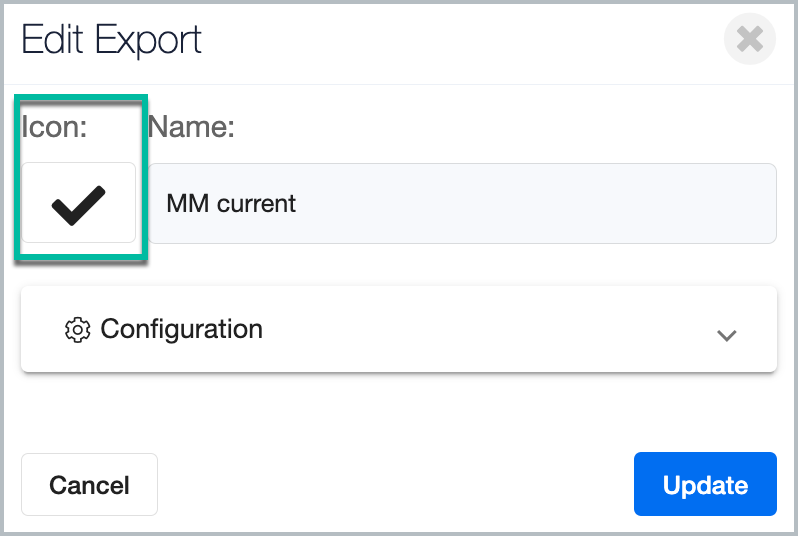Screen dimensions: 798x536
Task: Click the Name: field label
Action: point(191,126)
